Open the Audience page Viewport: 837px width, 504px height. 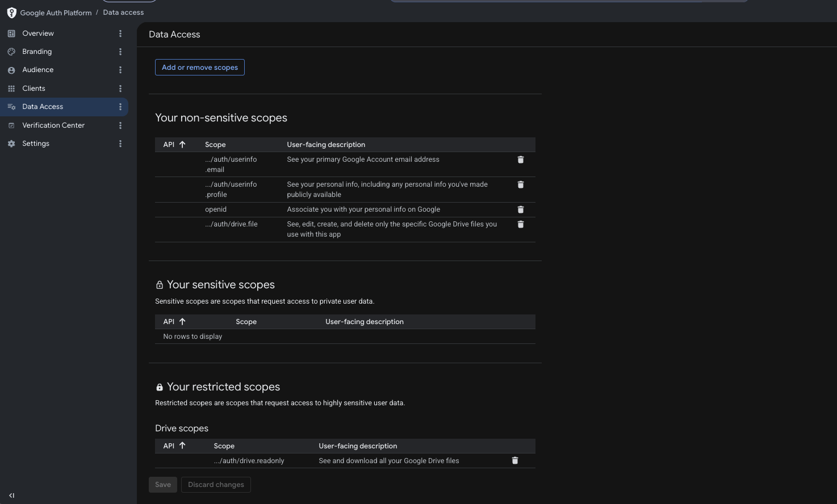[38, 70]
